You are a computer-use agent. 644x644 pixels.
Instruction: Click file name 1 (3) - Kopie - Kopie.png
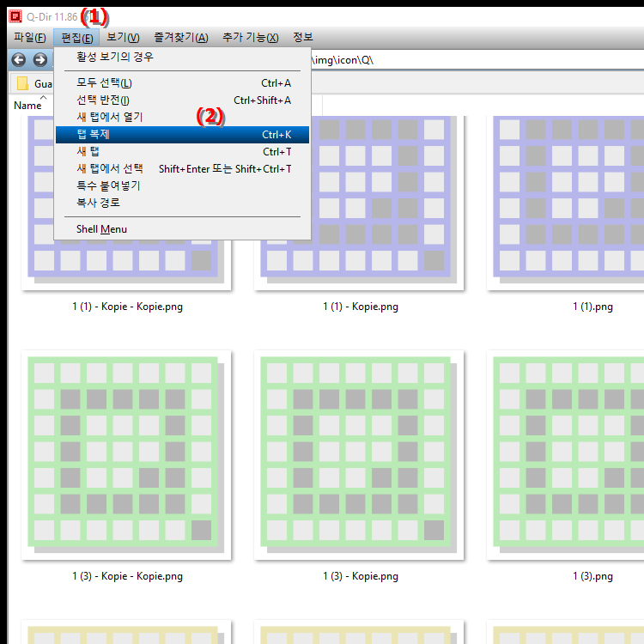(x=127, y=576)
